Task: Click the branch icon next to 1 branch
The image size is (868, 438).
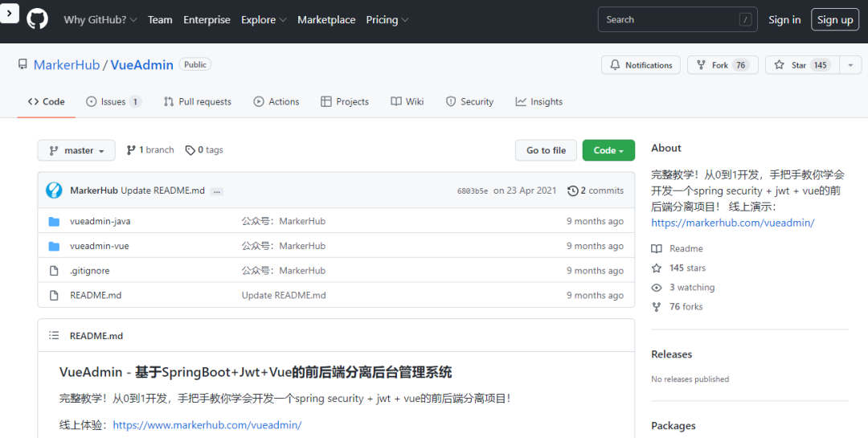Action: click(131, 150)
